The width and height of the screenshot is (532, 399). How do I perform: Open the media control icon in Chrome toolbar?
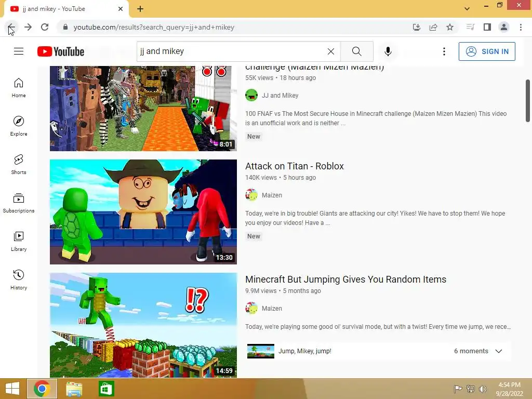[x=470, y=27]
